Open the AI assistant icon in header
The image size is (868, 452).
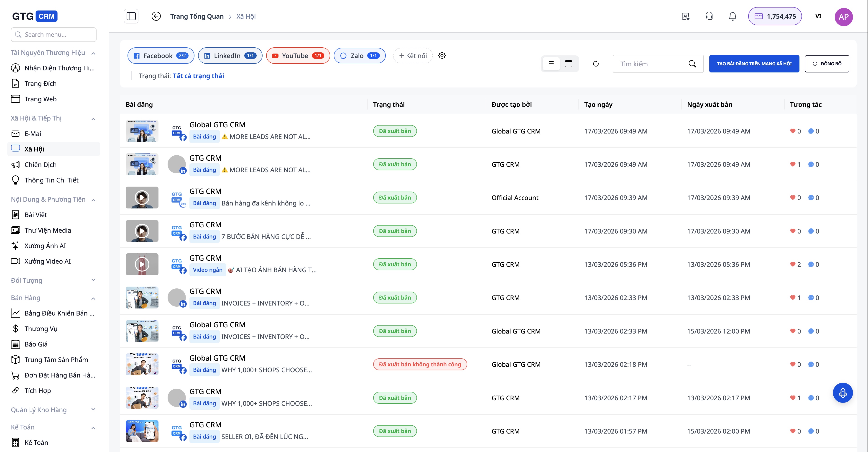(x=685, y=16)
